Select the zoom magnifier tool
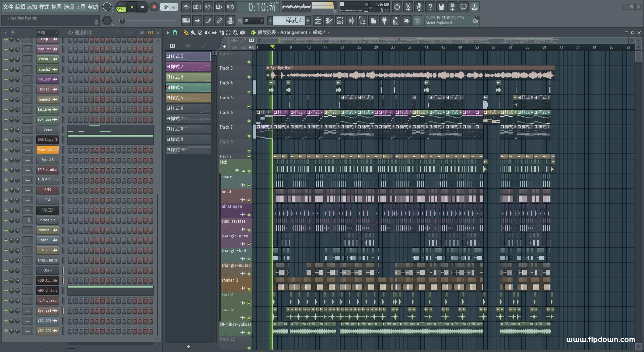The image size is (644, 352). click(235, 33)
